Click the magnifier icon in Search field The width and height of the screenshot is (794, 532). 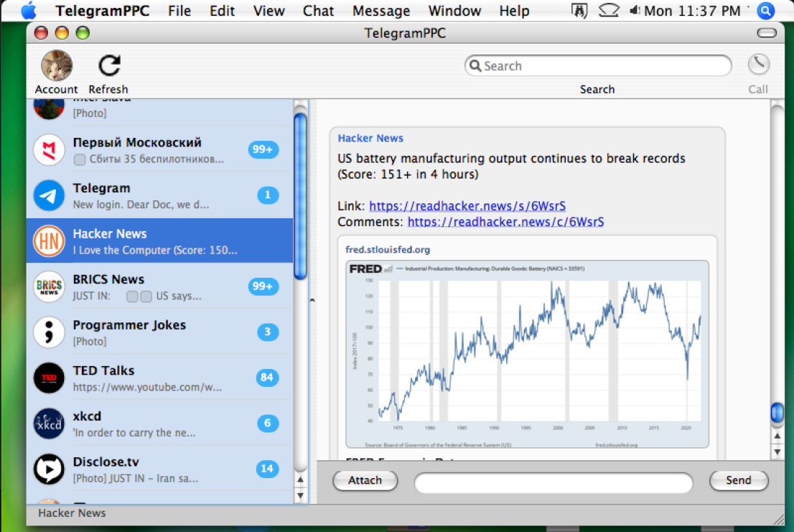click(x=475, y=66)
